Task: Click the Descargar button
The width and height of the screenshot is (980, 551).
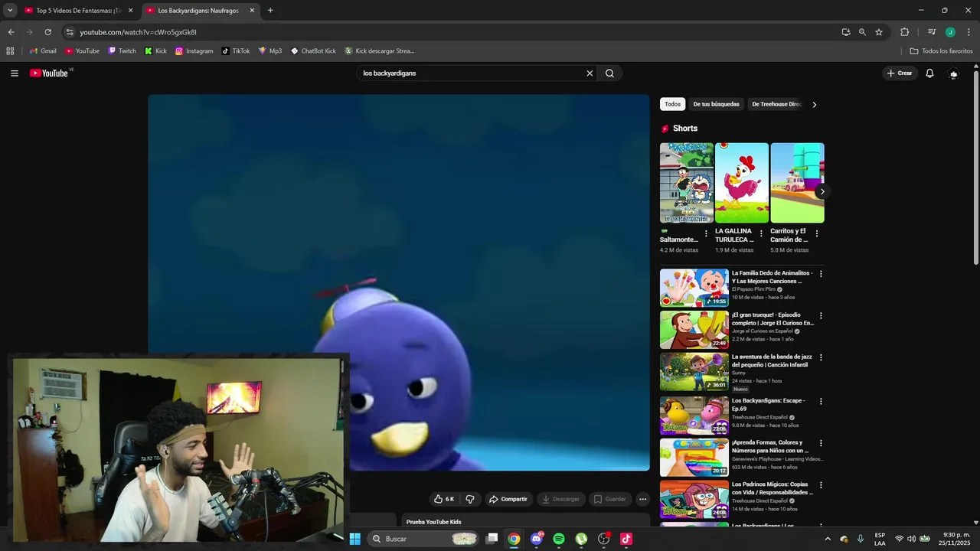Action: 560,499
